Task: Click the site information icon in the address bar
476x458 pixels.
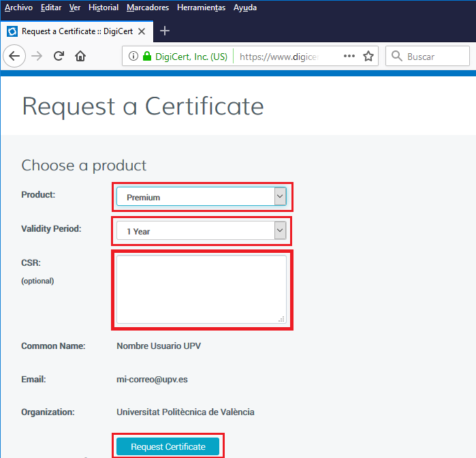Action: click(x=133, y=57)
